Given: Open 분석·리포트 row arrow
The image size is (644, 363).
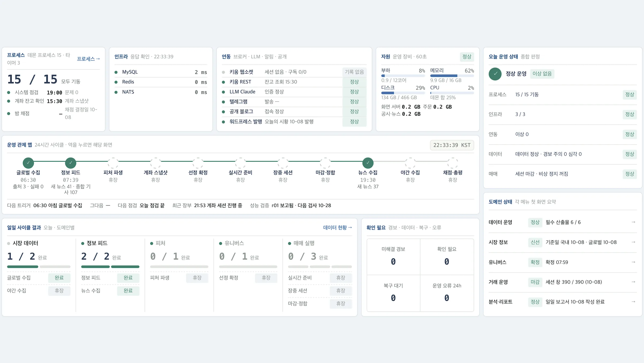Looking at the screenshot, I should click(633, 302).
